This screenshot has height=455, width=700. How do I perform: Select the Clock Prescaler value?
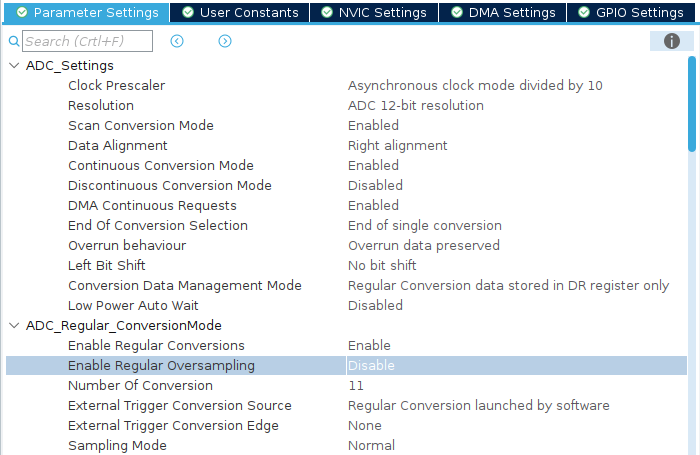tap(475, 85)
